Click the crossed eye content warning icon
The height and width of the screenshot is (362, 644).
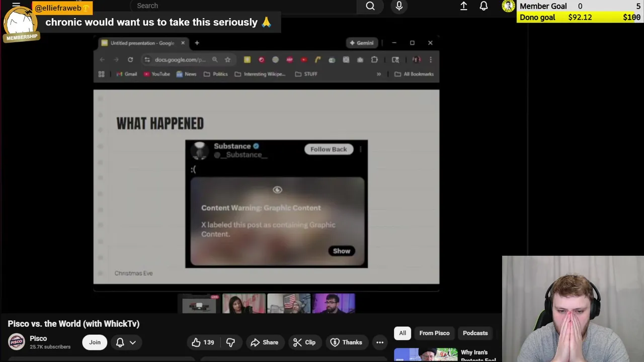pos(277,190)
